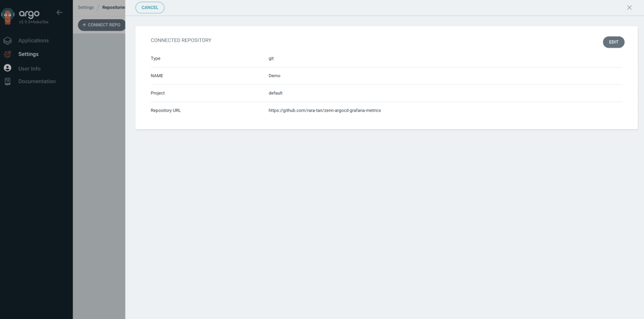This screenshot has height=319, width=644.
Task: Click the 'default' project value
Action: 275,93
